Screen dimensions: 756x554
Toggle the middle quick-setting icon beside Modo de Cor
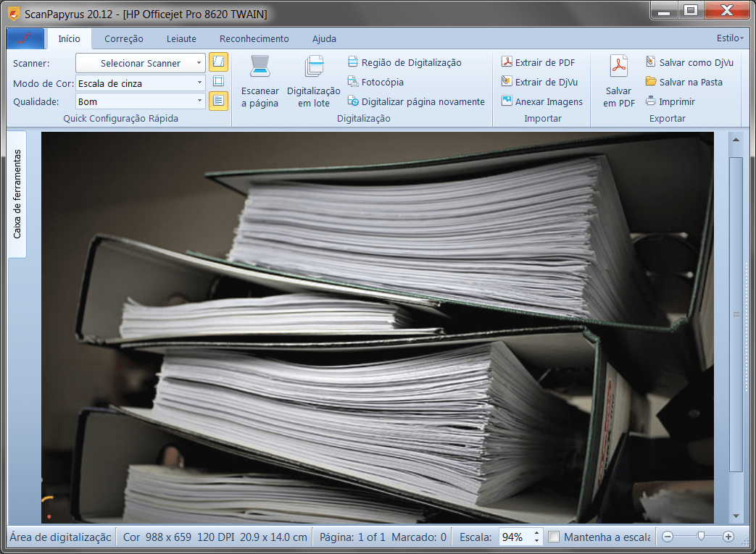pos(218,81)
